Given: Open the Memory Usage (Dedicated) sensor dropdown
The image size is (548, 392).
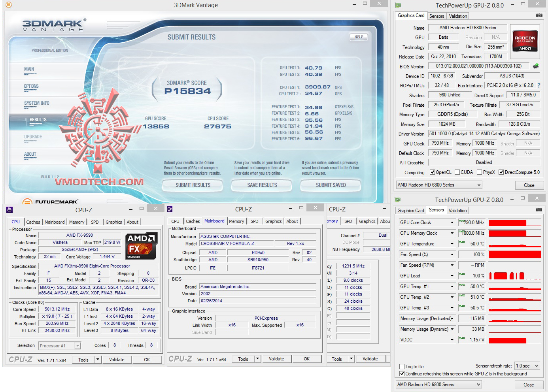Looking at the screenshot, I should tap(452, 318).
